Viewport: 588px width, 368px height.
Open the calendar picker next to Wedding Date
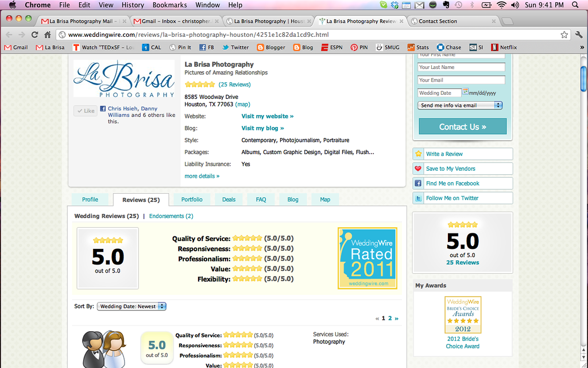pyautogui.click(x=465, y=91)
